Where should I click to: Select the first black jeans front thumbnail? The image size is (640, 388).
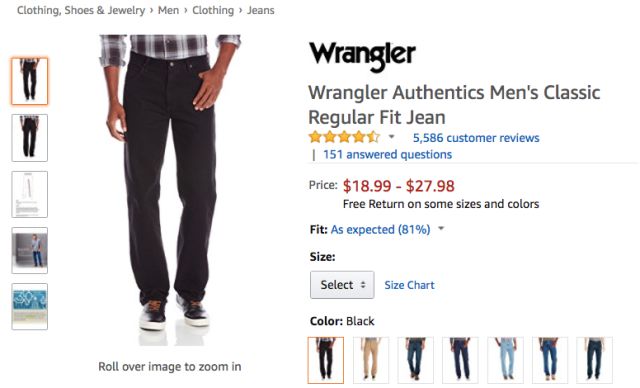[30, 81]
